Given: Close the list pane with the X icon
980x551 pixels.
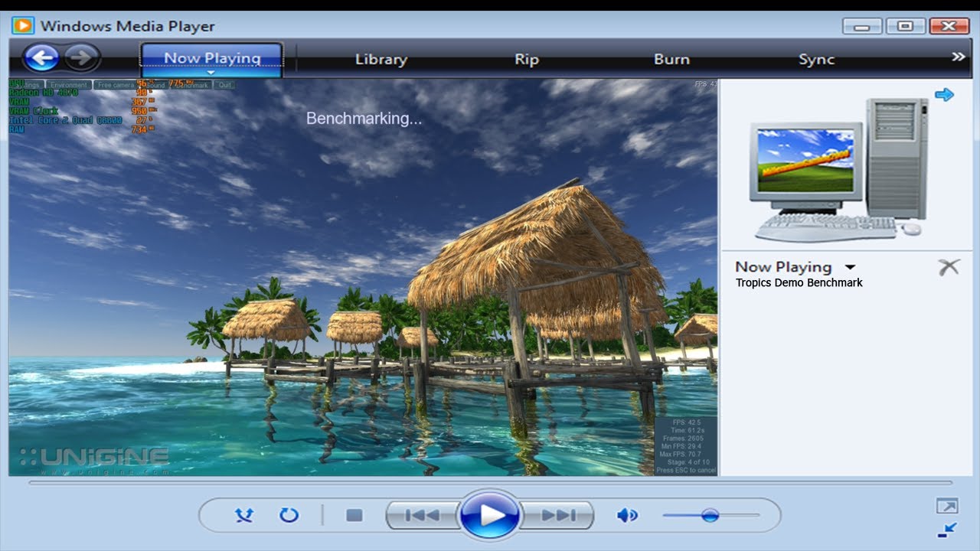Looking at the screenshot, I should tap(949, 267).
